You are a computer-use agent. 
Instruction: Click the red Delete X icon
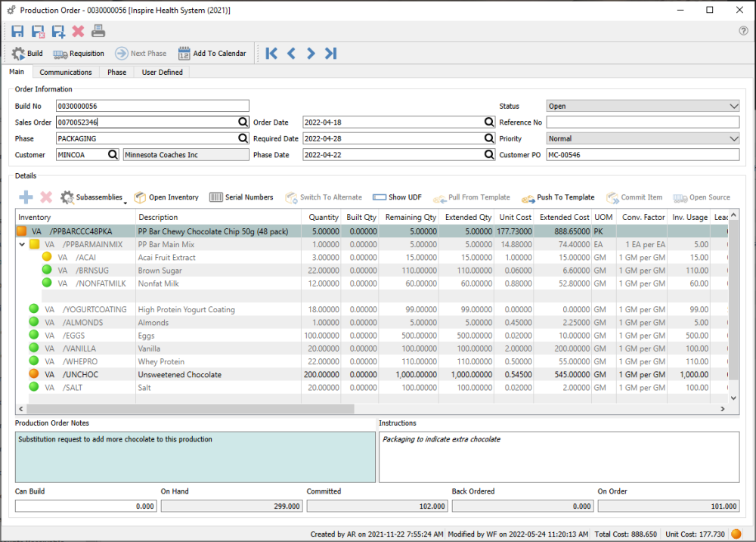tap(78, 31)
